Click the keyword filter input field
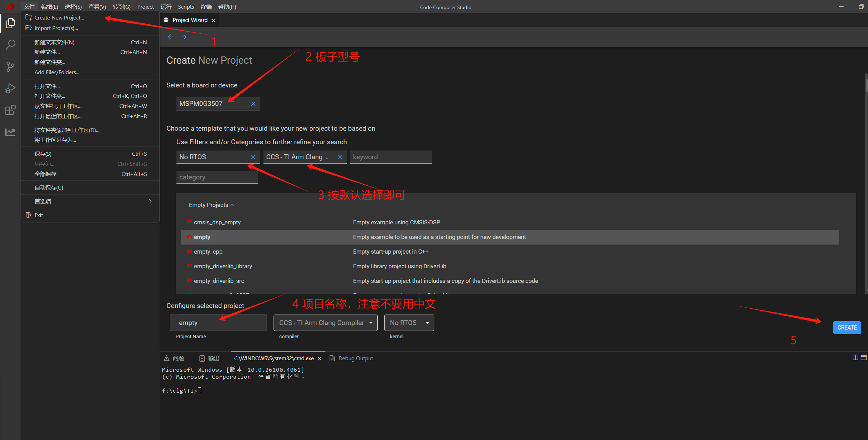 pos(390,157)
